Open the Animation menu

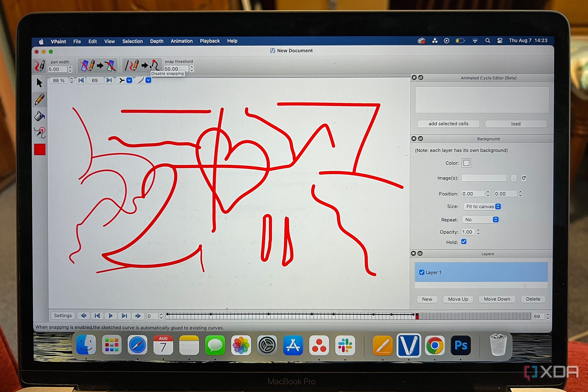coord(182,41)
